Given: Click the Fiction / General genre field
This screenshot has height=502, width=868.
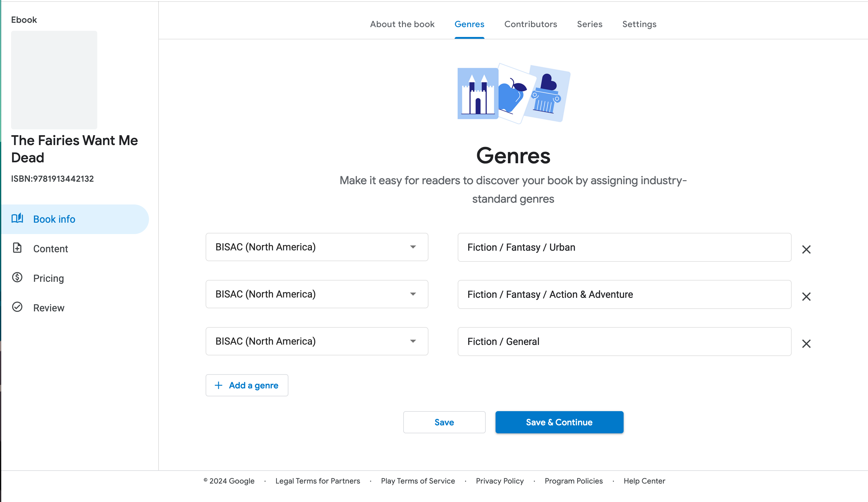Looking at the screenshot, I should 624,342.
